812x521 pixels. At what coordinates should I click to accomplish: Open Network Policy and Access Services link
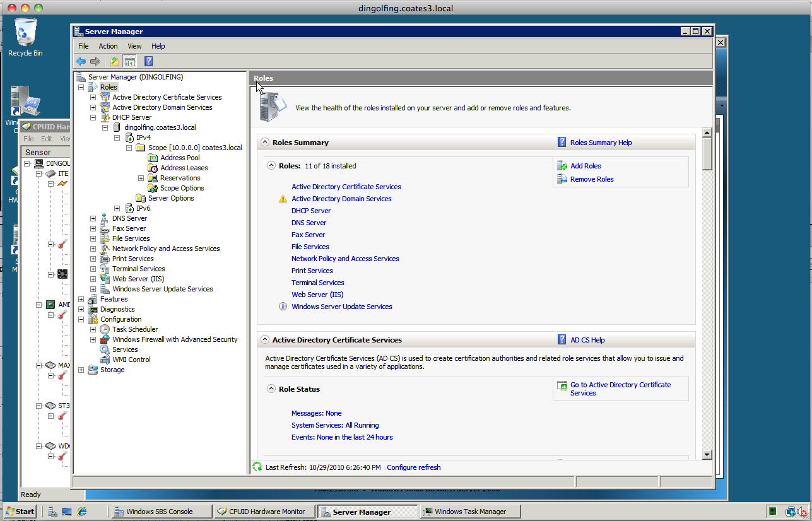345,259
